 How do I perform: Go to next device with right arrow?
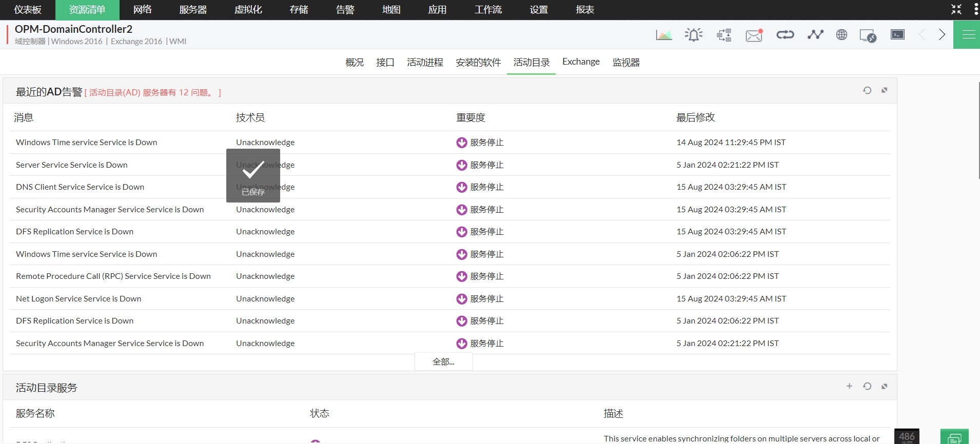coord(942,35)
